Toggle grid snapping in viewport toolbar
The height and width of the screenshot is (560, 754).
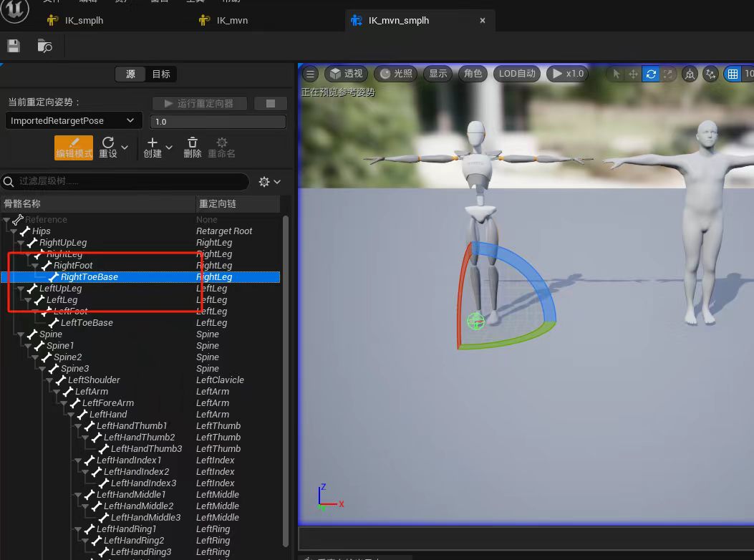pyautogui.click(x=732, y=74)
